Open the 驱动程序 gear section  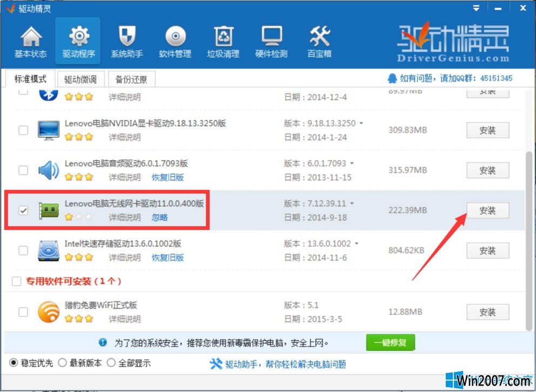coord(78,42)
